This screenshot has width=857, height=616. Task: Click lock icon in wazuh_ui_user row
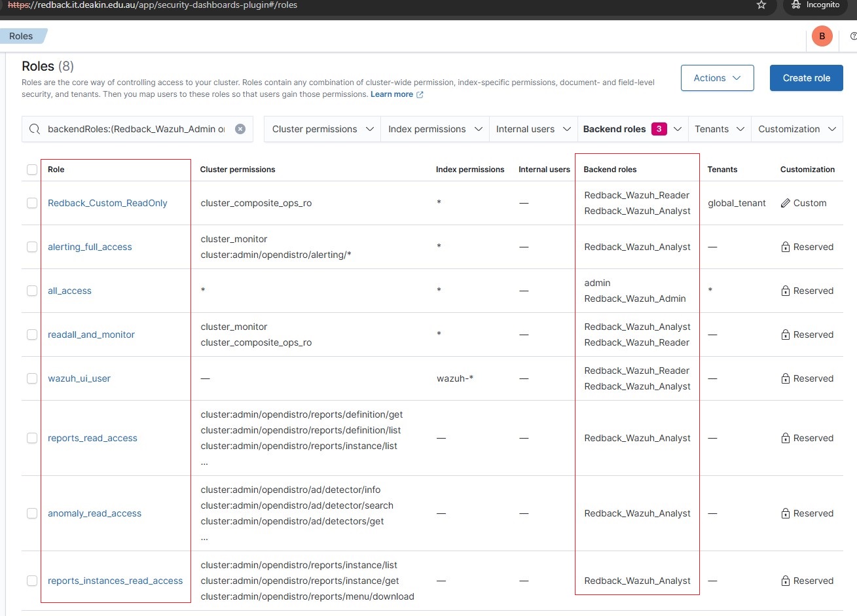(786, 378)
